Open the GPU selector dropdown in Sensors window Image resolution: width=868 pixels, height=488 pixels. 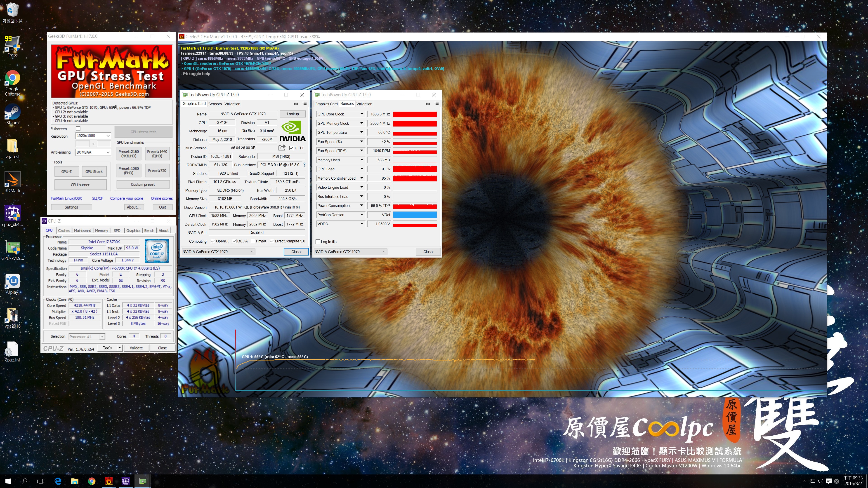[350, 252]
